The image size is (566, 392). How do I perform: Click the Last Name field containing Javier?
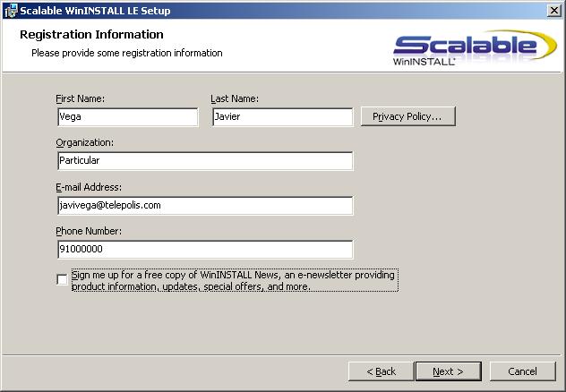(282, 116)
